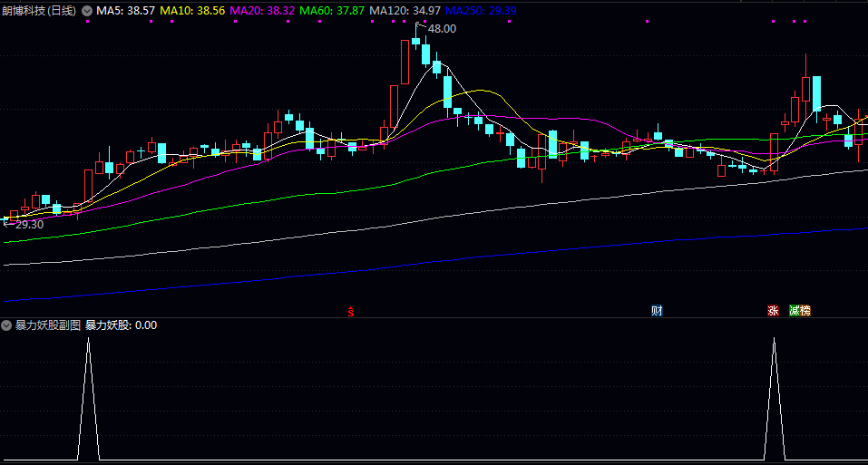Click the orange 榜 ranking list marker
Image resolution: width=868 pixels, height=465 pixels.
(805, 311)
